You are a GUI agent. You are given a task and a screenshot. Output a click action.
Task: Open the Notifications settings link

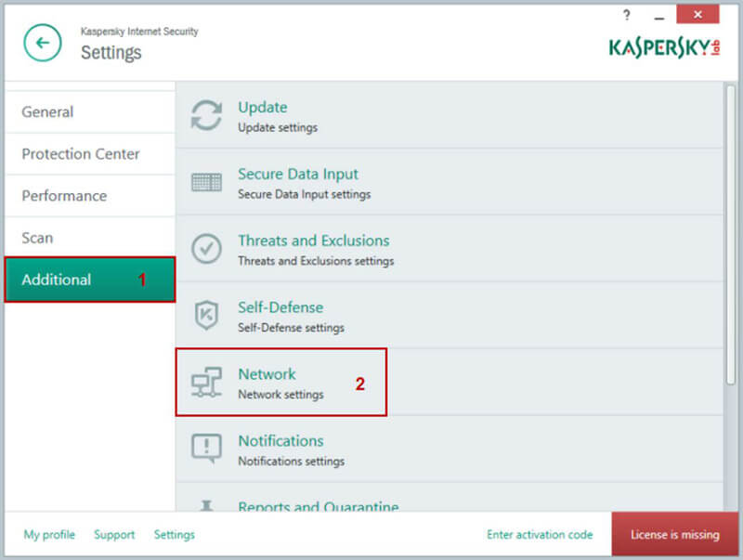pyautogui.click(x=281, y=441)
